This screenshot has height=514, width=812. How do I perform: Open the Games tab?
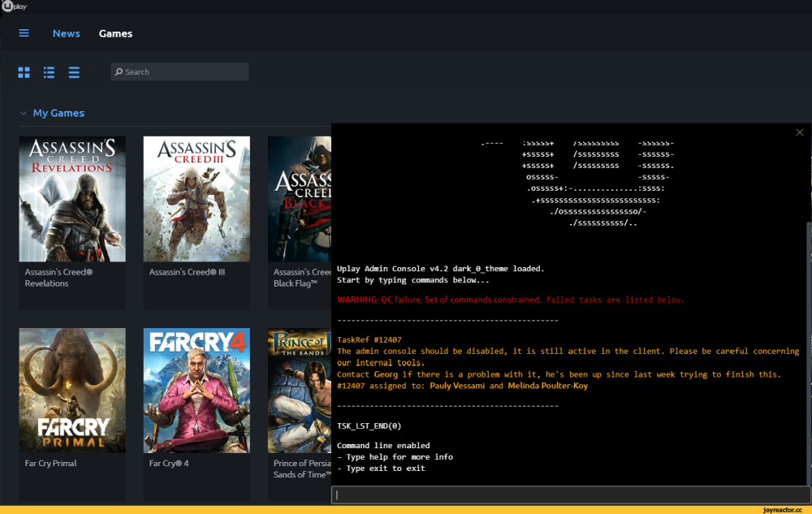coord(115,33)
